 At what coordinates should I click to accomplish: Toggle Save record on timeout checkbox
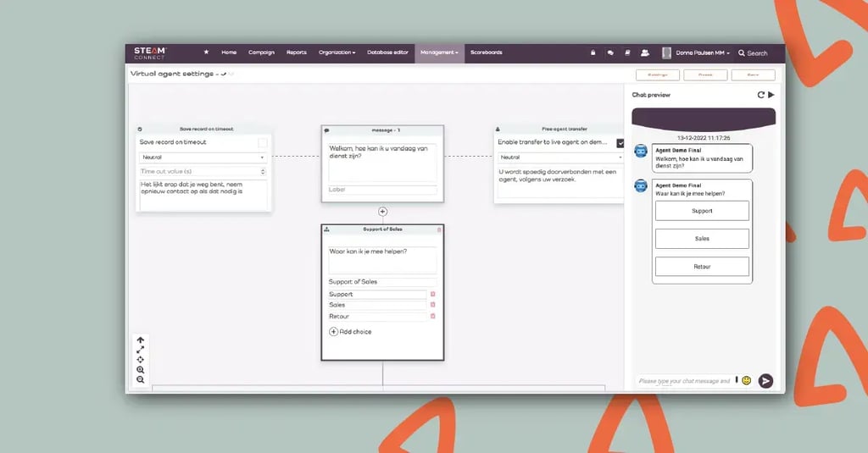tap(263, 143)
